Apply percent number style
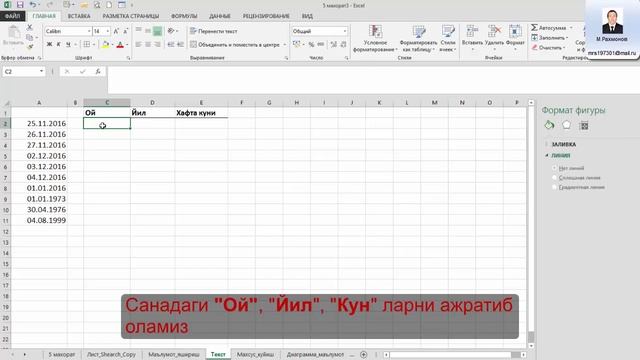 click(x=311, y=44)
